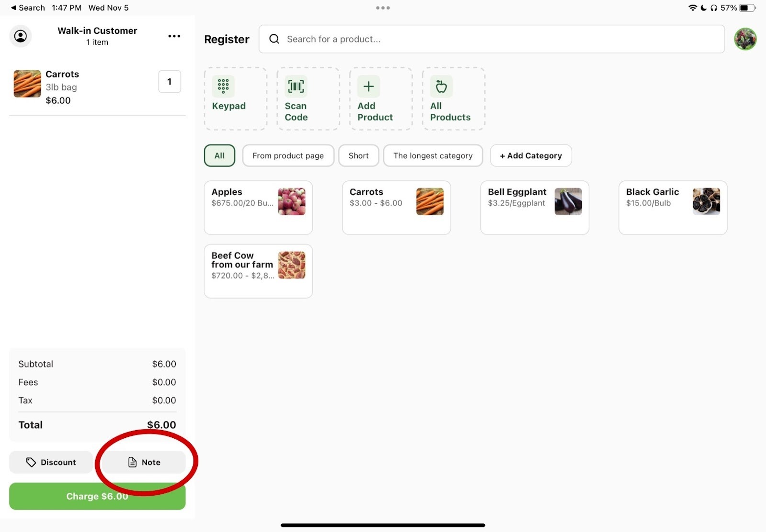Add a Note to the order

pos(144,462)
